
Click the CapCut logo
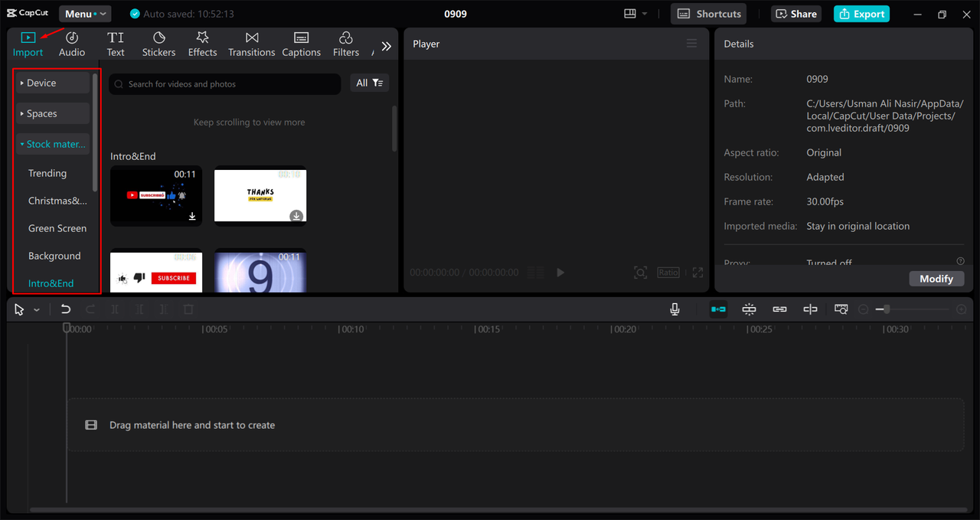point(28,14)
